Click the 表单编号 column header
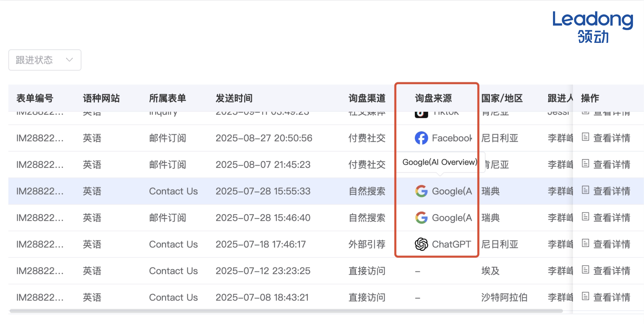 coord(35,98)
